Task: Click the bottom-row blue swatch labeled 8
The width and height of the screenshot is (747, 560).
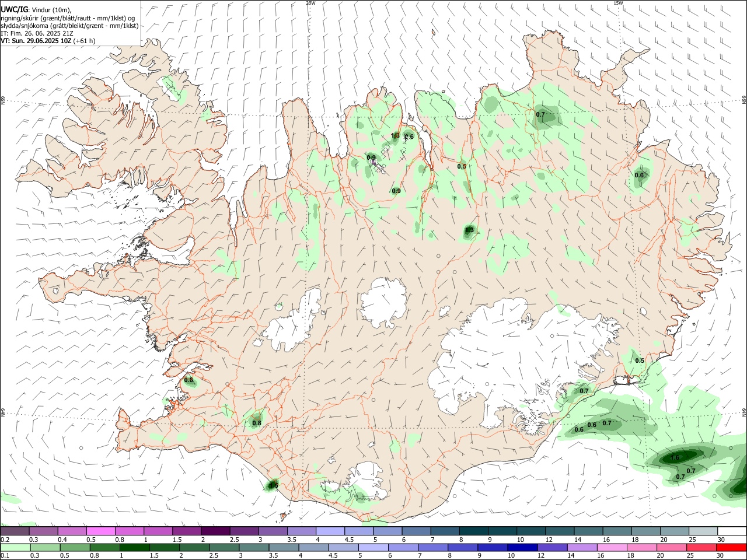Action: click(462, 547)
